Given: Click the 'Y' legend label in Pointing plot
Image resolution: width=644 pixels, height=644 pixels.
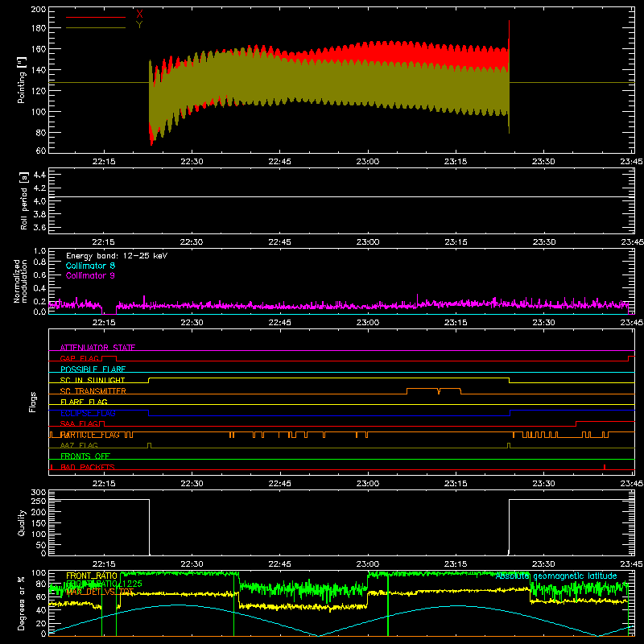Looking at the screenshot, I should [x=139, y=25].
